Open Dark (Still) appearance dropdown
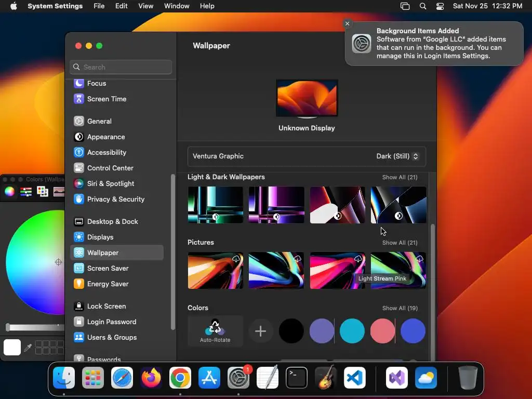The width and height of the screenshot is (532, 399). pyautogui.click(x=397, y=156)
